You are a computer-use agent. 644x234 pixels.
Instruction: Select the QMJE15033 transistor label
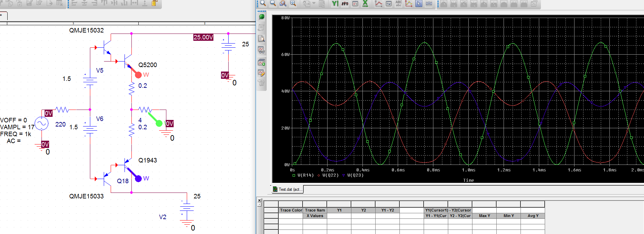click(86, 196)
